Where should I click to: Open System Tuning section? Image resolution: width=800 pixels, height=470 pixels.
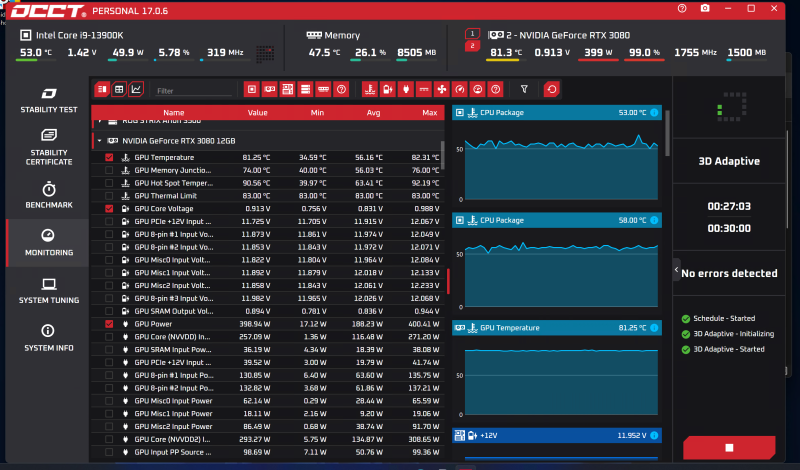pos(48,290)
